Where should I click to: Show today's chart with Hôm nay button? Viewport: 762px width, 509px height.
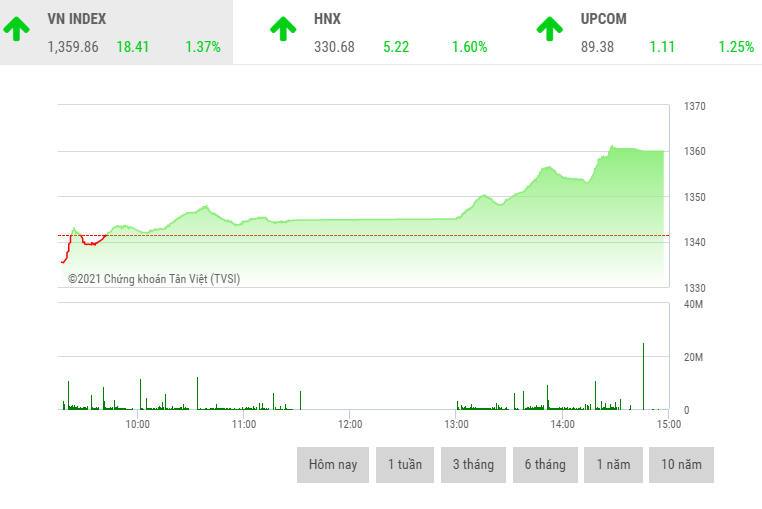(x=333, y=465)
